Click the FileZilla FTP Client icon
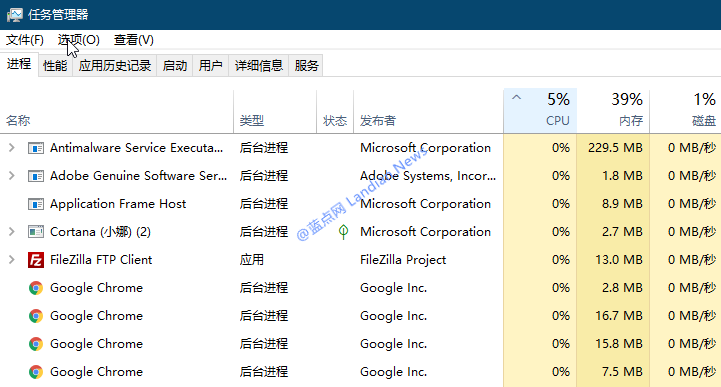Viewport: 721px width, 387px height. click(x=36, y=260)
